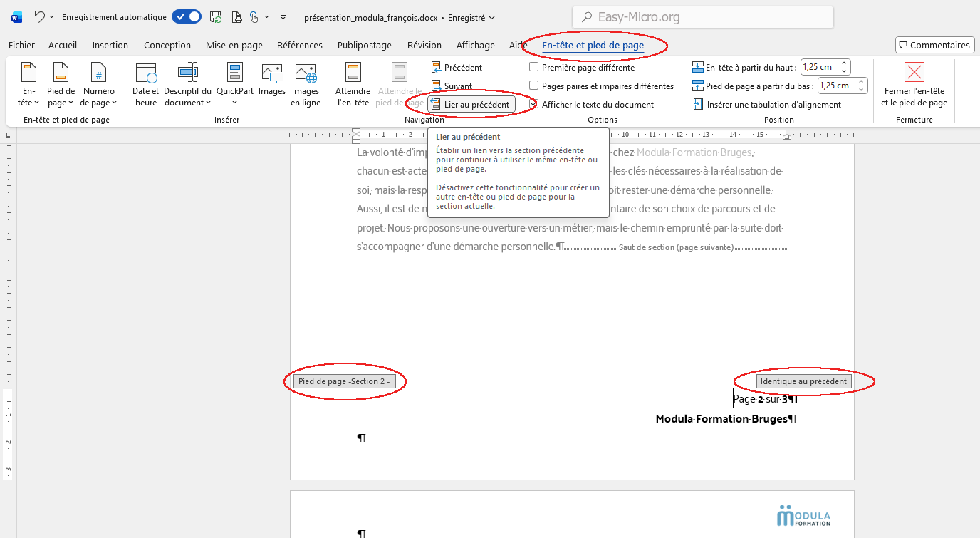Click the Lier au précédent button

471,105
